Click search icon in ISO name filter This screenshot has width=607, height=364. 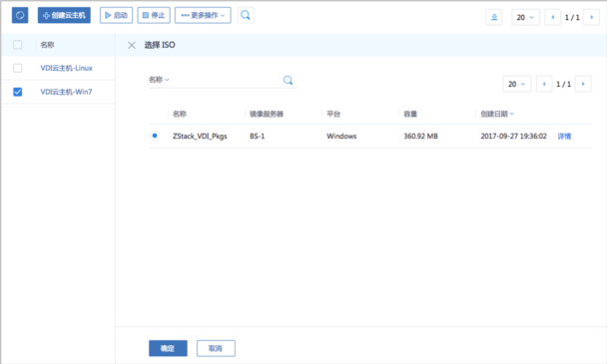288,80
